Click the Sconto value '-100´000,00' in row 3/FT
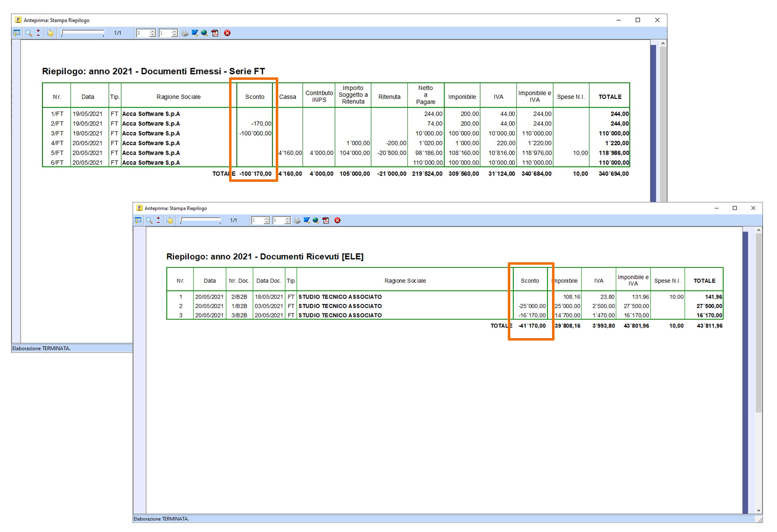The width and height of the screenshot is (777, 532). click(256, 134)
